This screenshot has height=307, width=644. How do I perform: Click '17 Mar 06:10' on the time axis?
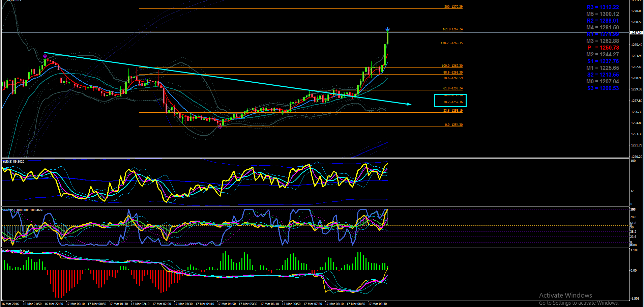[x=269, y=304]
